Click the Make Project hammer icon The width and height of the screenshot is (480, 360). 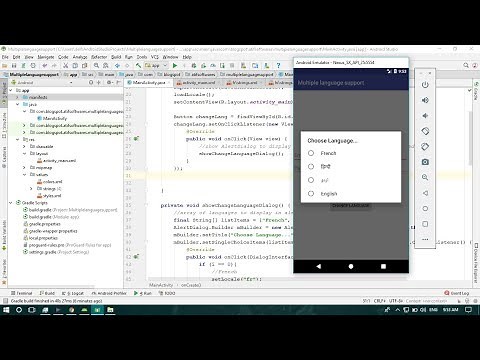click(x=138, y=66)
